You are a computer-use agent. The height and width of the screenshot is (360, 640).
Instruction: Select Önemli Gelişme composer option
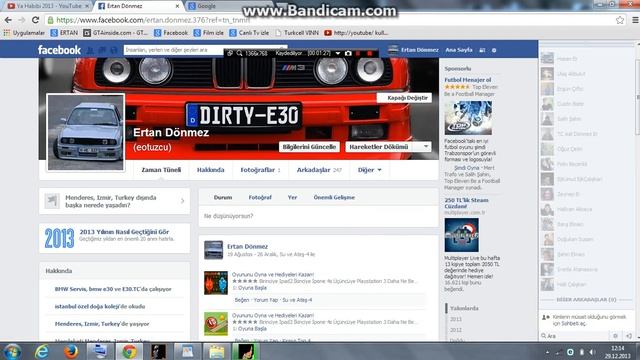point(334,197)
